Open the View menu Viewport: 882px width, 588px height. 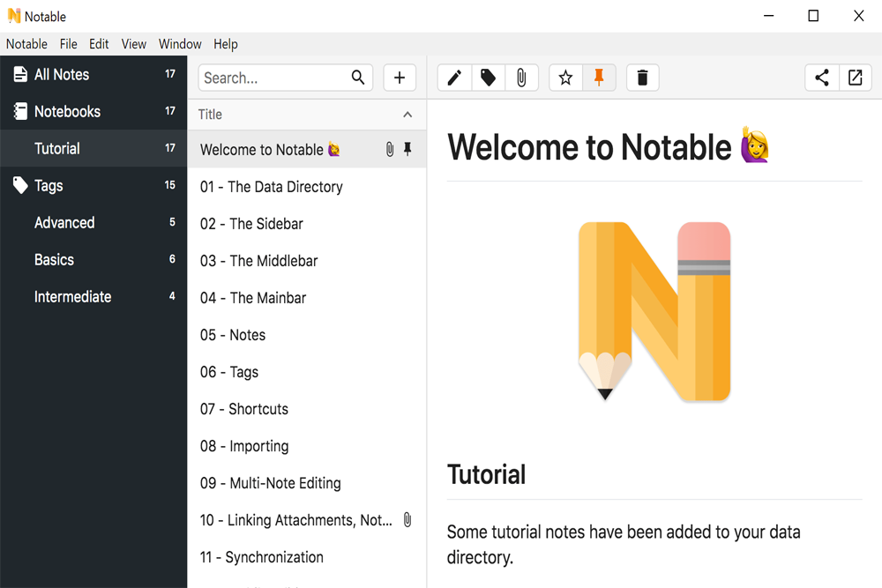[134, 44]
